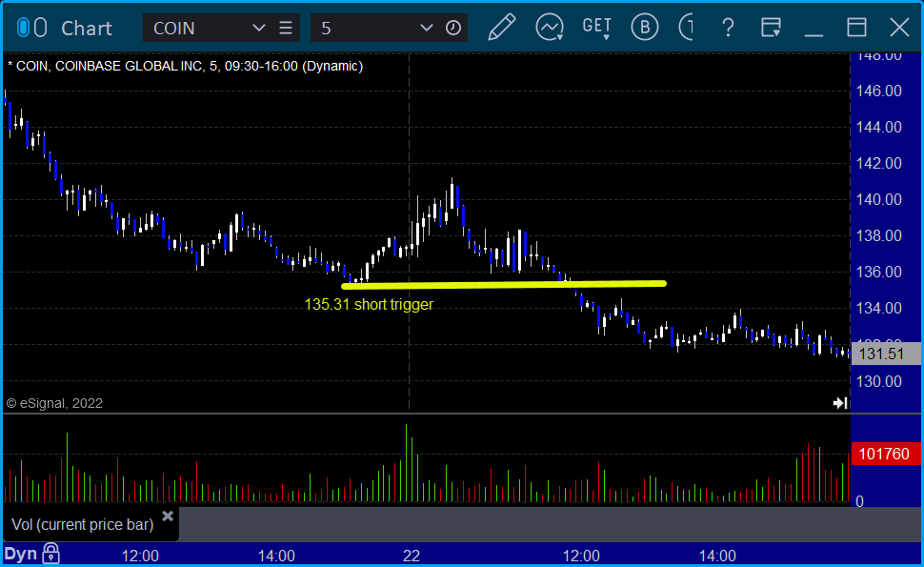Click the 146.00 price axis label
This screenshot has height=567, width=924.
tap(878, 91)
